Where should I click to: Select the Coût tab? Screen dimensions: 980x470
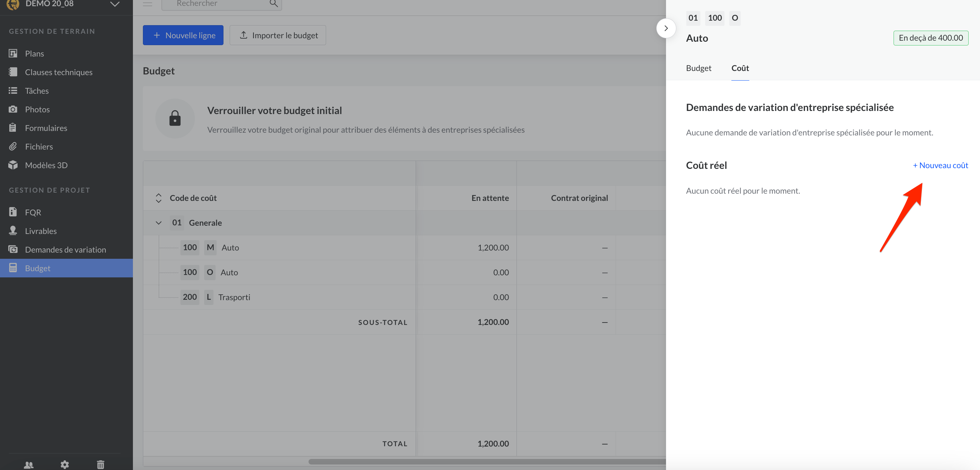(x=740, y=68)
